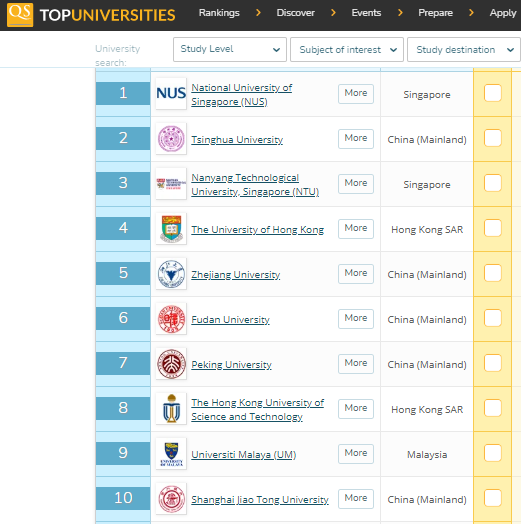Click the TOPUNIVERSITIES site title

click(107, 15)
